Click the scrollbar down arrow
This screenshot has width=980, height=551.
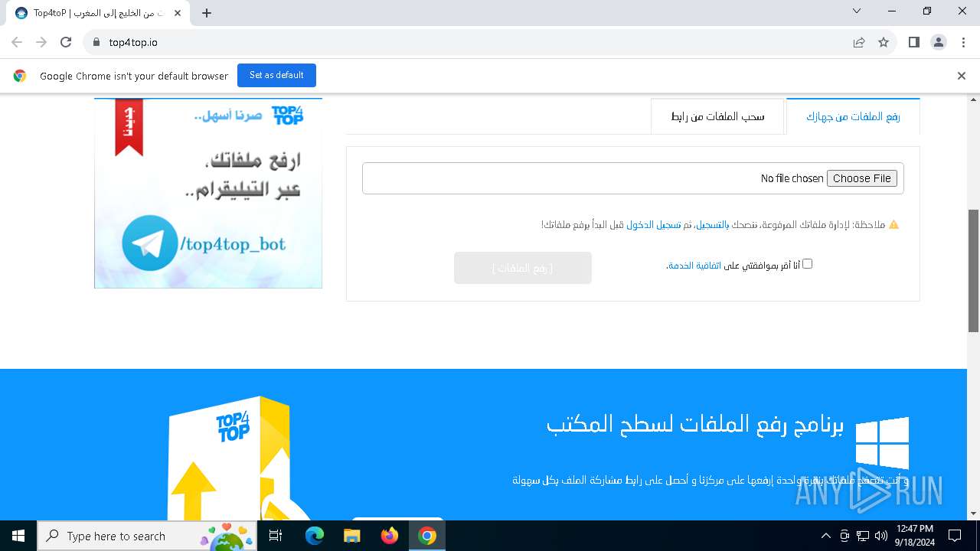973,514
